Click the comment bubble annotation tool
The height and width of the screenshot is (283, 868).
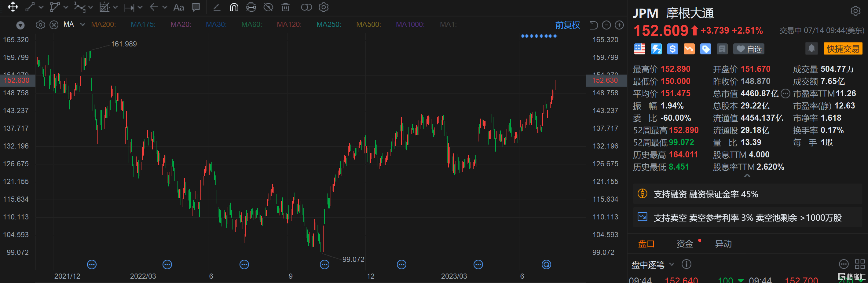coord(196,7)
